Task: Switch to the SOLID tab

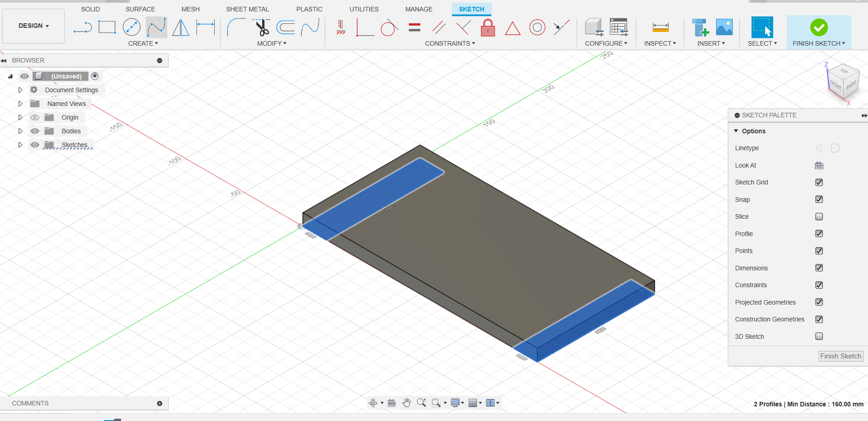Action: [90, 9]
